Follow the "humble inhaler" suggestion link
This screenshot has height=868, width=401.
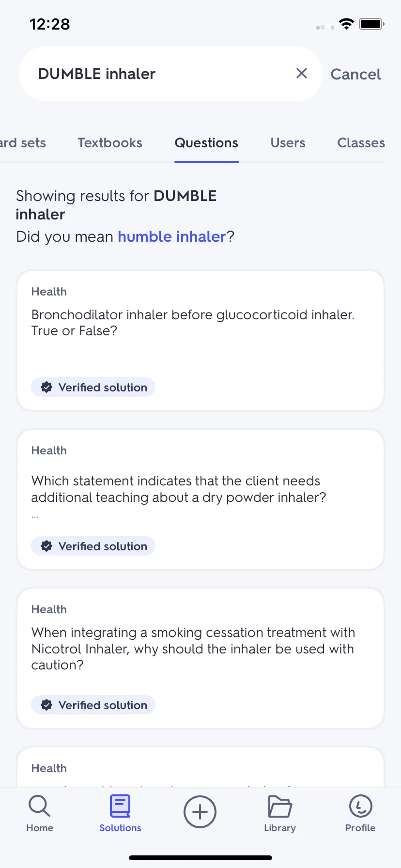172,236
